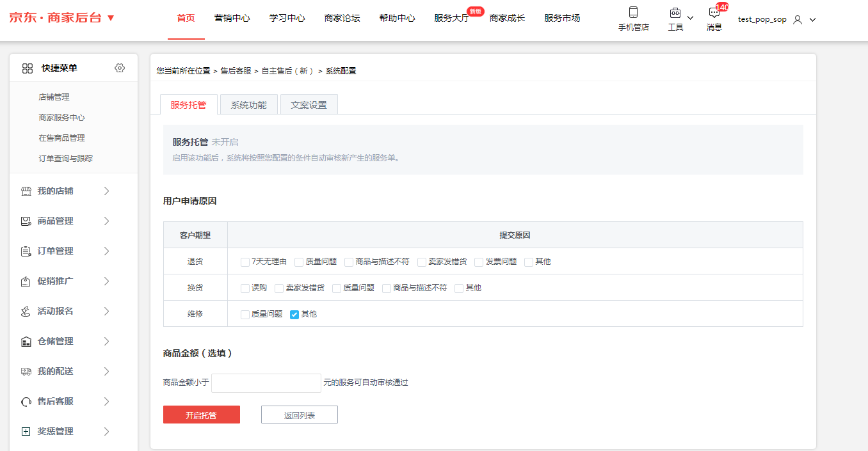The height and width of the screenshot is (451, 868).
Task: Click the red 开启托管 button
Action: click(202, 415)
